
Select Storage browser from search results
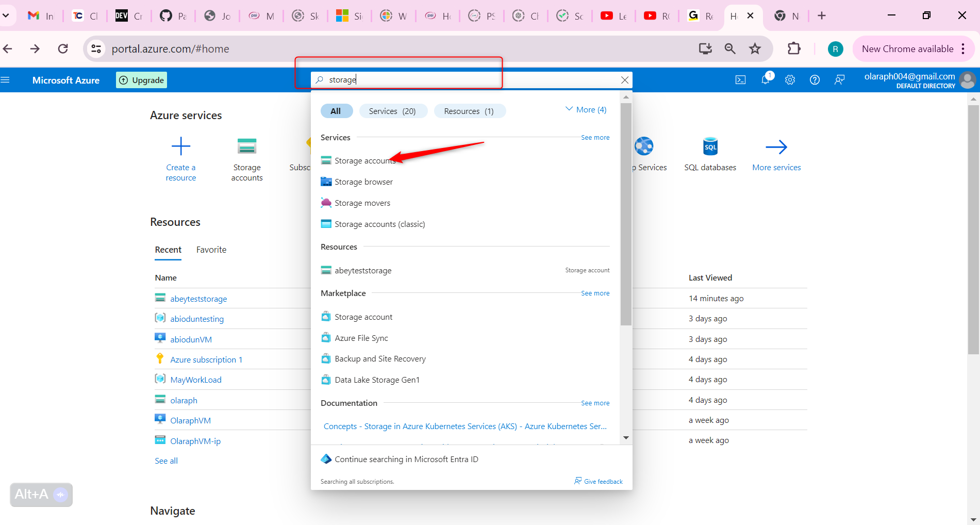click(x=363, y=182)
